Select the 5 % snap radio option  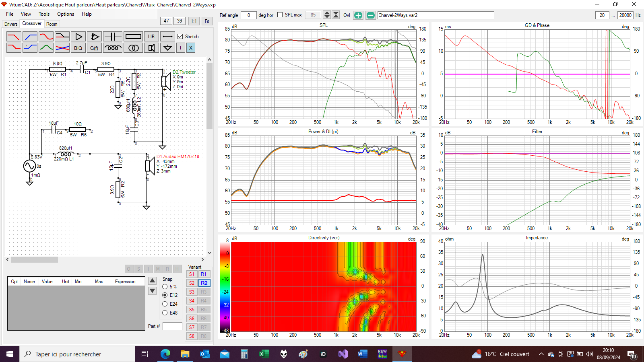(165, 287)
